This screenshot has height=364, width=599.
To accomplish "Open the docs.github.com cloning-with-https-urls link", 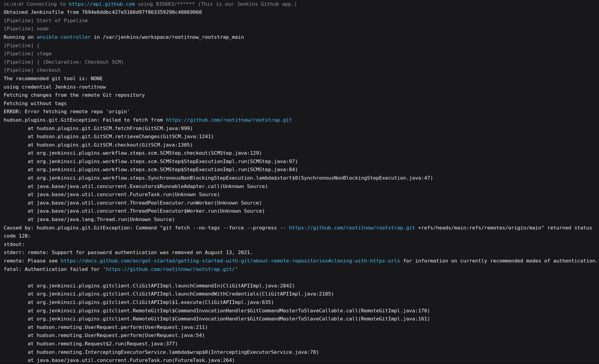I will coord(230,261).
